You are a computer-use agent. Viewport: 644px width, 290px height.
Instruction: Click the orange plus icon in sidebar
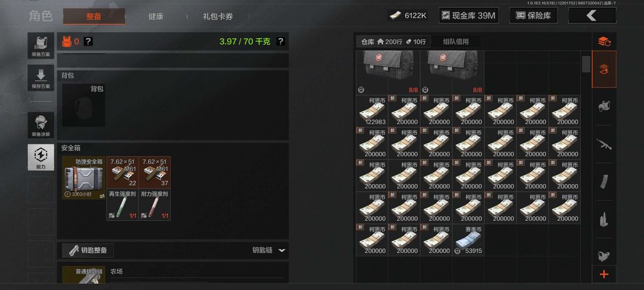tap(603, 274)
